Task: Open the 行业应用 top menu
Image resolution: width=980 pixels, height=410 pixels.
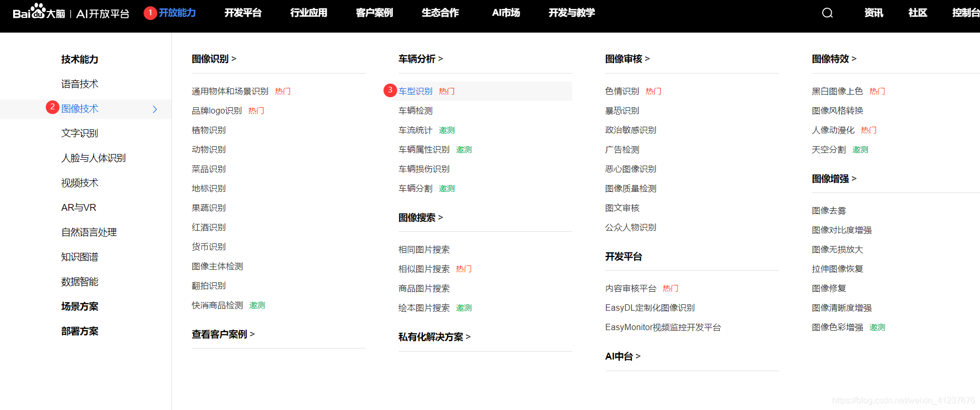Action: coord(309,13)
